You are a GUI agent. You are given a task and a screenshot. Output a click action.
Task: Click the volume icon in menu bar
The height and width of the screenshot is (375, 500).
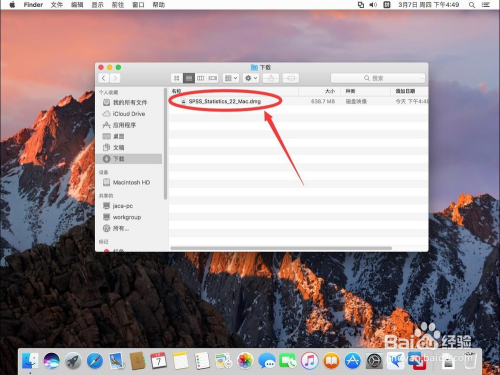(x=373, y=5)
